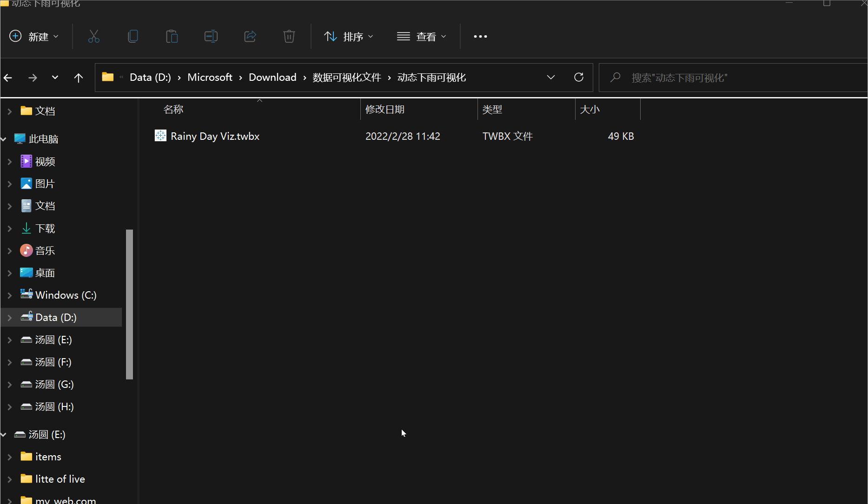Select the Rename icon
868x504 pixels.
(x=211, y=36)
